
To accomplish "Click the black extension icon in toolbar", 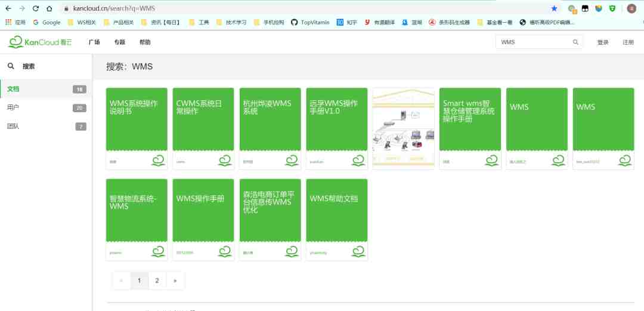I will point(585,8).
